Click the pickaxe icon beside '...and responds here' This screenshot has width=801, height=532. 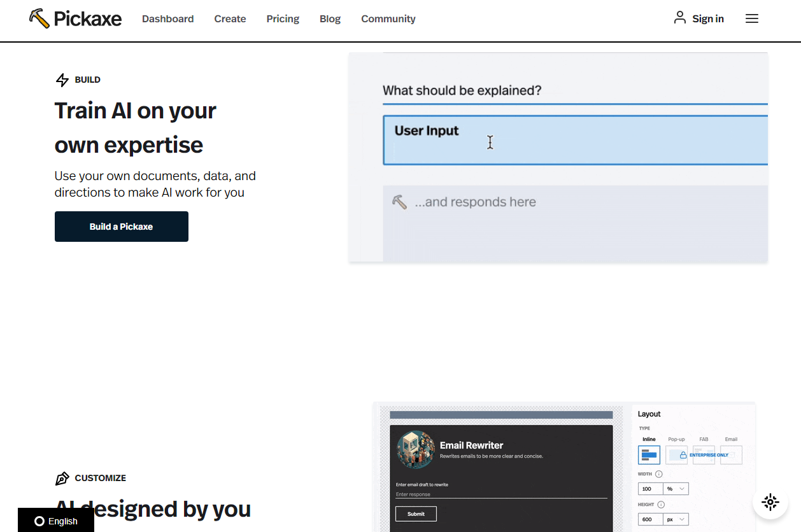point(399,202)
